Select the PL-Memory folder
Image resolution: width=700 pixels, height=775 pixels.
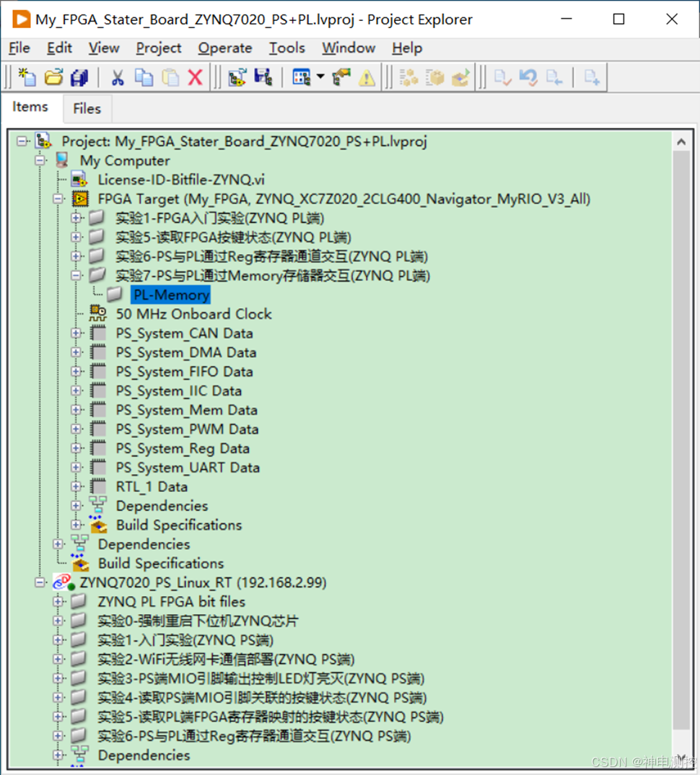171,294
